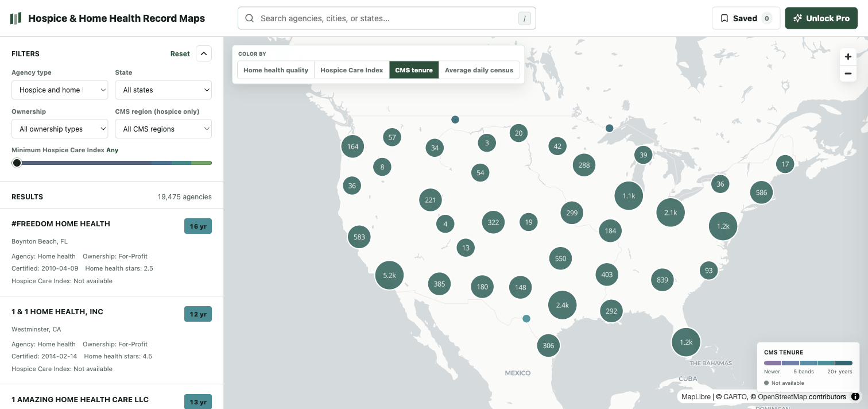The width and height of the screenshot is (868, 409).
Task: Open map attribution info icon
Action: (x=855, y=396)
